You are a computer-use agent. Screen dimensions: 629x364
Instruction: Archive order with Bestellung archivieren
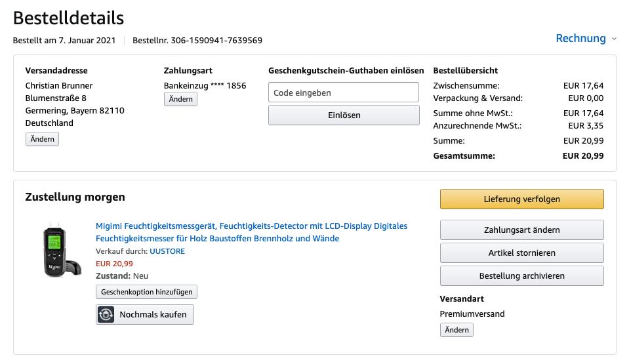point(521,276)
